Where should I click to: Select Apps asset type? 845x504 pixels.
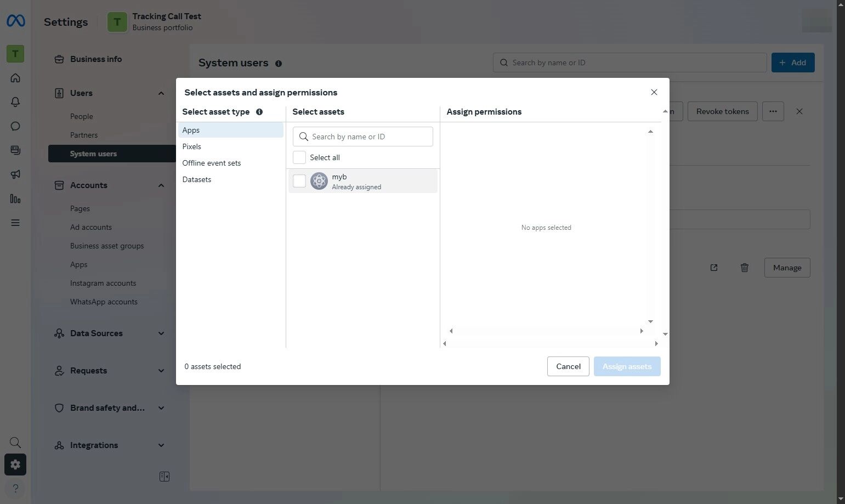click(231, 130)
